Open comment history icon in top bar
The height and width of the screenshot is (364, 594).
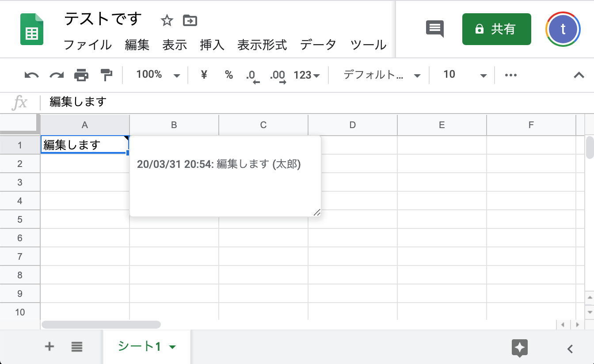point(434,29)
